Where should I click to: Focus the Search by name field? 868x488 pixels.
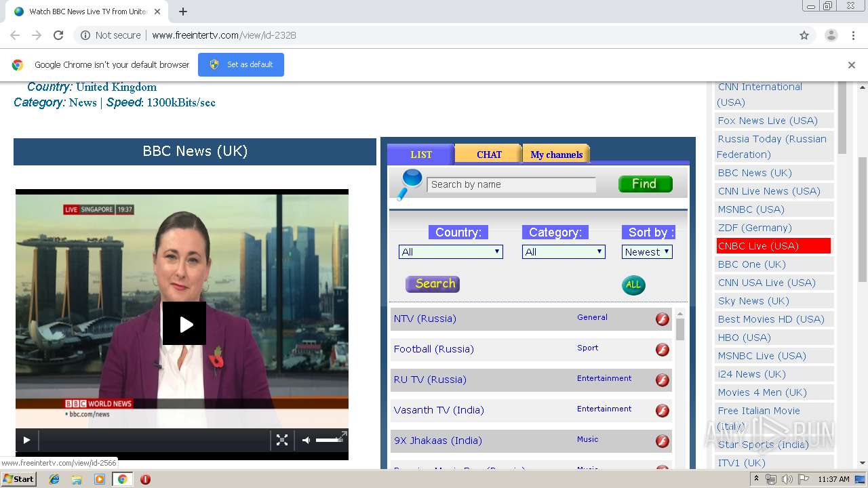(511, 184)
